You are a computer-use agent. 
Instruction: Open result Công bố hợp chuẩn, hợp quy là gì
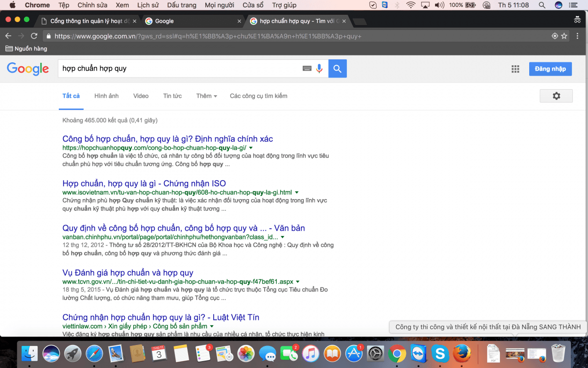click(x=168, y=139)
